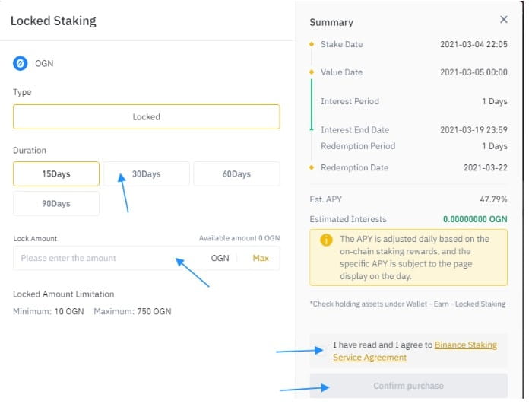Tick the agreement checkbox
Viewport: 532px width, 404px height.
(322, 350)
